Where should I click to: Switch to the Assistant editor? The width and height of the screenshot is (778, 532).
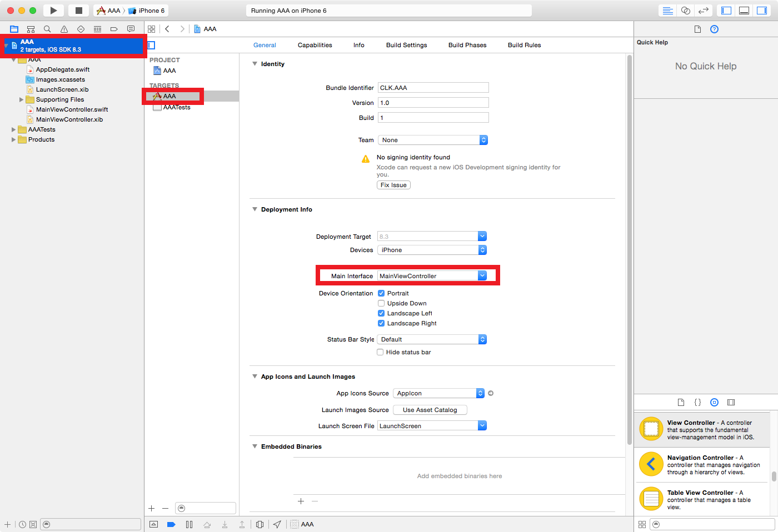pyautogui.click(x=686, y=11)
